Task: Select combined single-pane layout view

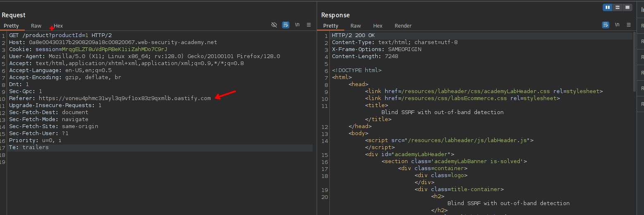Action: [627, 7]
